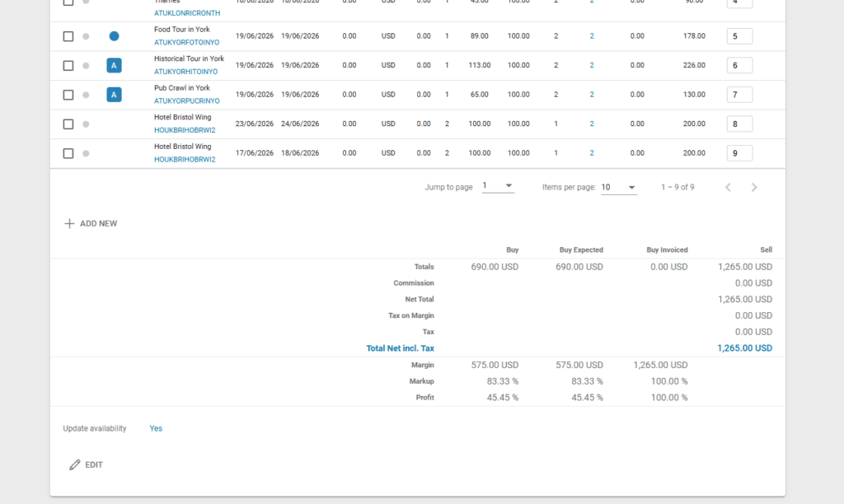The image size is (844, 504).
Task: Click the EDIT button with pencil
Action: tap(86, 464)
